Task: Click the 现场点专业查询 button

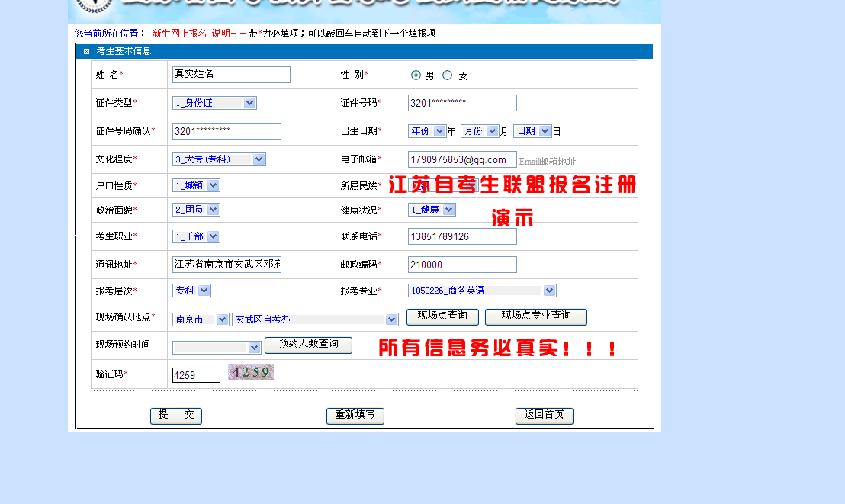Action: click(x=536, y=316)
